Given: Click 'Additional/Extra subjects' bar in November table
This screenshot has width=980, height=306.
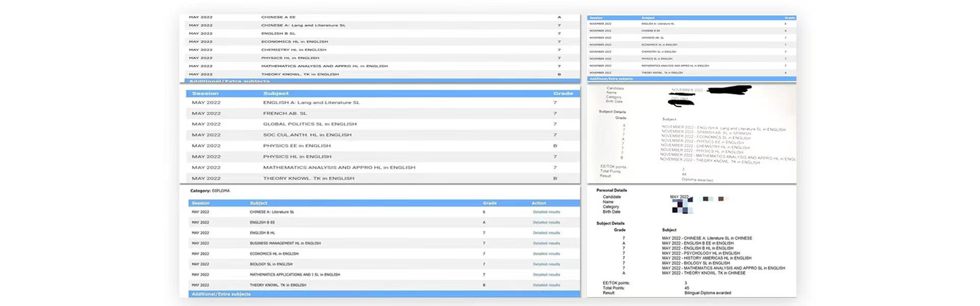Looking at the screenshot, I should [692, 79].
